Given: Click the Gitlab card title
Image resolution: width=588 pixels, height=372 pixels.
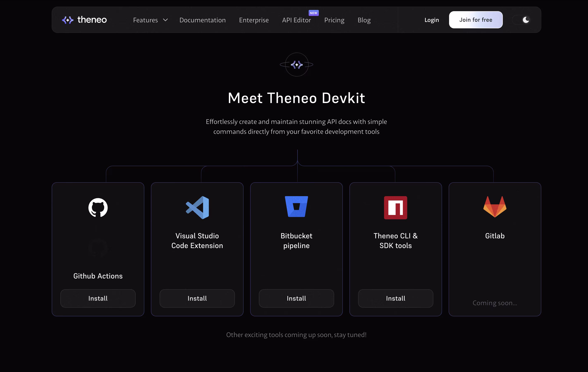Looking at the screenshot, I should click(495, 236).
